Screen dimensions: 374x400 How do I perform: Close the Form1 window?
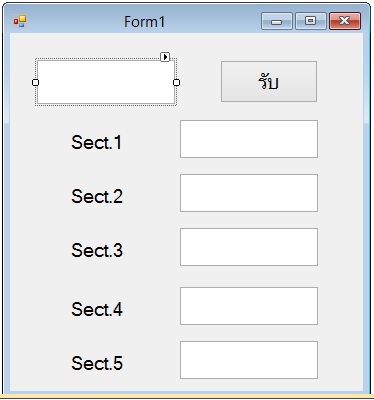pos(345,21)
